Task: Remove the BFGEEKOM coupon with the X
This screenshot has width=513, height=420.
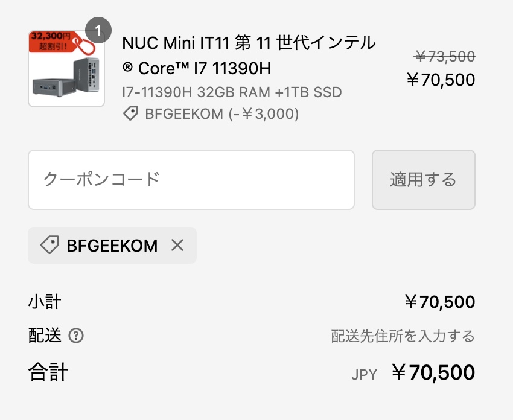Action: pyautogui.click(x=177, y=245)
